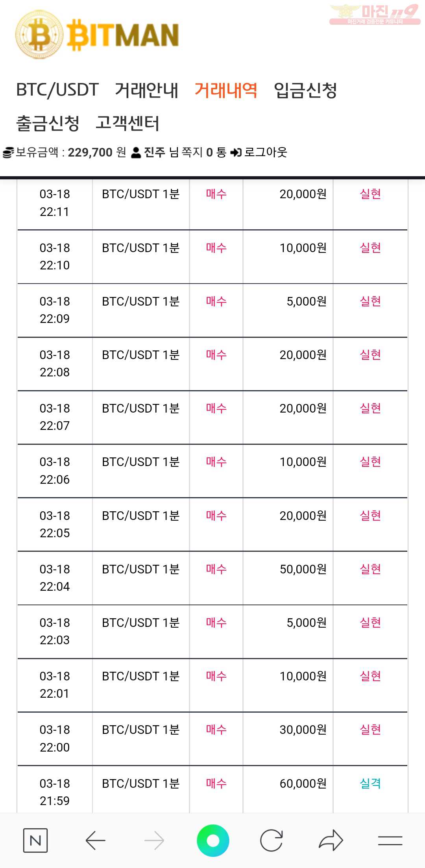
Task: Click the 마진119 watermark logo
Action: pos(375,15)
